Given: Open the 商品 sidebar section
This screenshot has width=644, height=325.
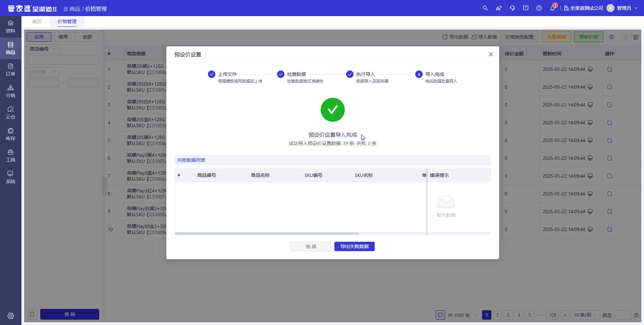Looking at the screenshot, I should click(10, 48).
